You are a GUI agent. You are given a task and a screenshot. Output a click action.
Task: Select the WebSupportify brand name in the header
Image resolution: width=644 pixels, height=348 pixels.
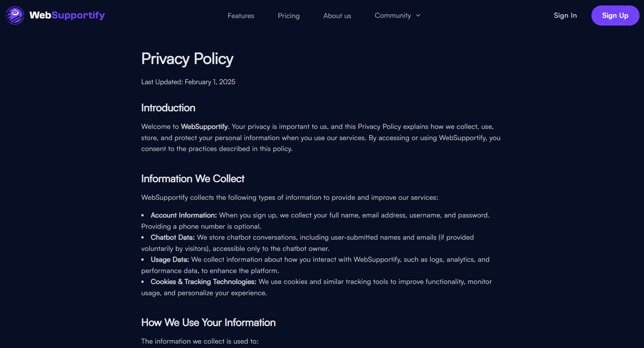67,15
